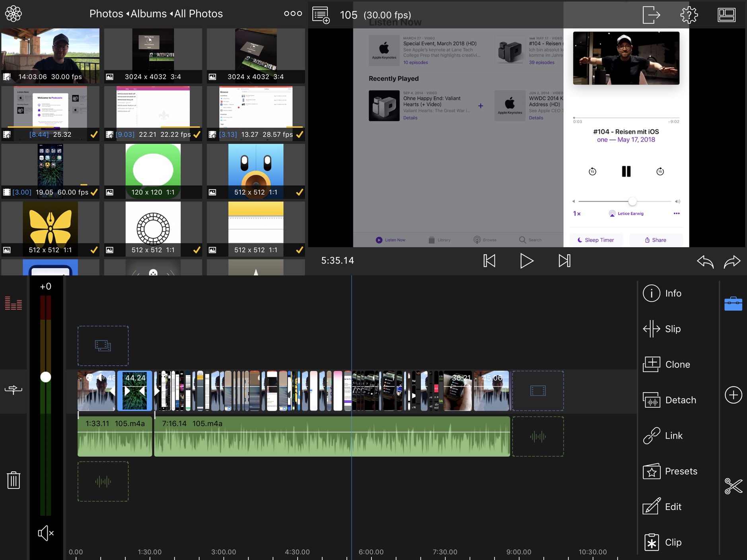
Task: Select the 19.05 clip at 60.00 fps
Action: click(x=50, y=171)
